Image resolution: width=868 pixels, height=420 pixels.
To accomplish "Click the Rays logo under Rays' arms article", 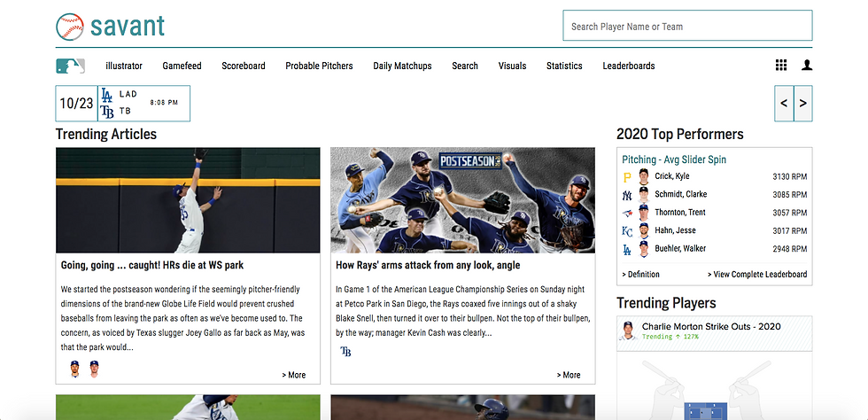I will (346, 351).
